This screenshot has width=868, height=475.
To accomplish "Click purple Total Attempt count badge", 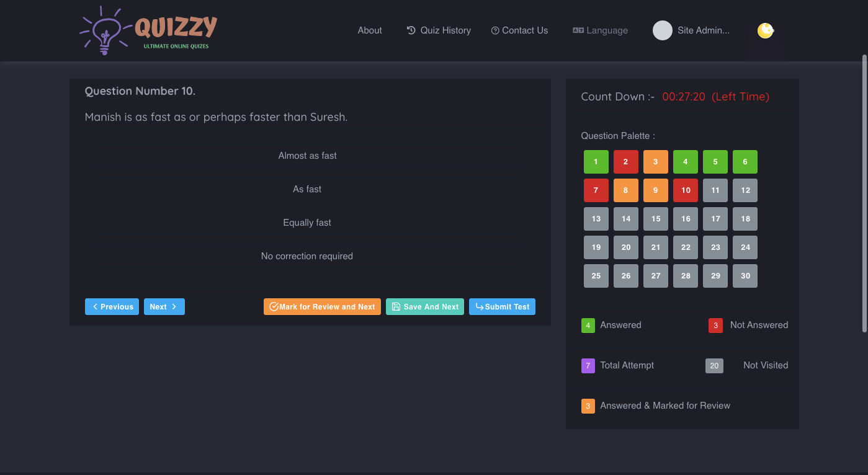I will (x=588, y=366).
